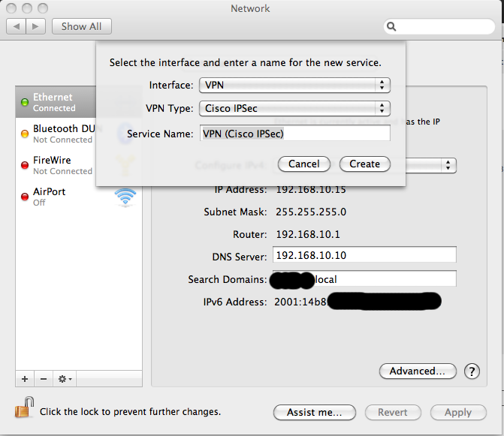Click the Subnet Mask value 255.255.255.0
This screenshot has width=504, height=436.
tap(311, 212)
